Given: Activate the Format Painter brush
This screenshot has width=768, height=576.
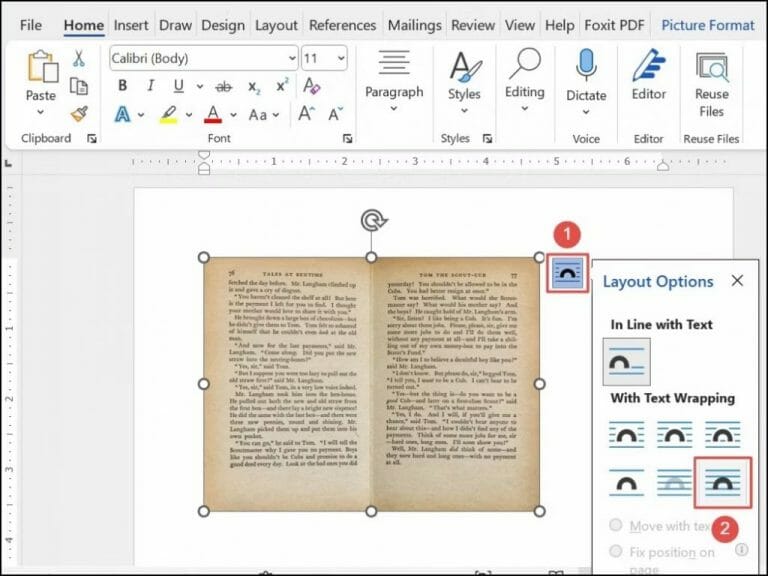Looking at the screenshot, I should (x=79, y=114).
